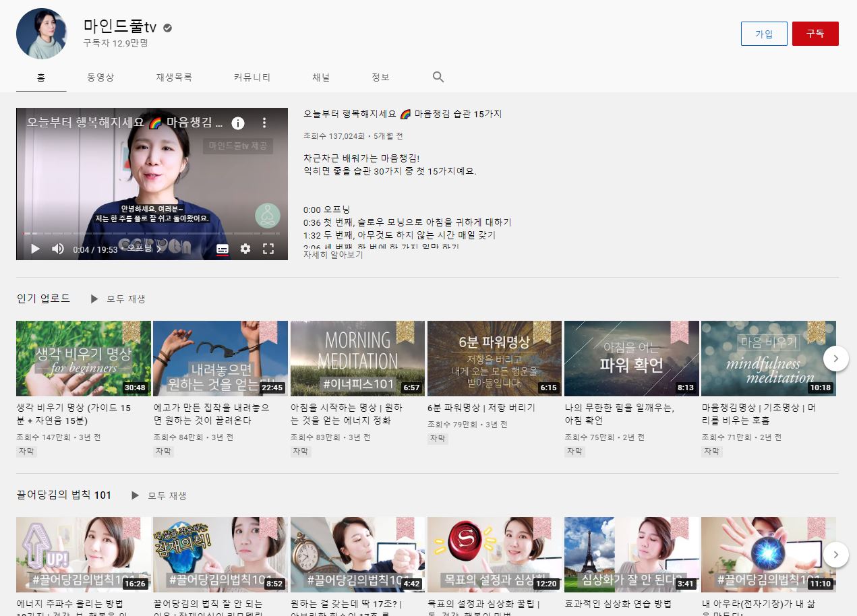Click featured video title 오늘부터 행복해지세요
The height and width of the screenshot is (616, 857).
click(x=403, y=114)
